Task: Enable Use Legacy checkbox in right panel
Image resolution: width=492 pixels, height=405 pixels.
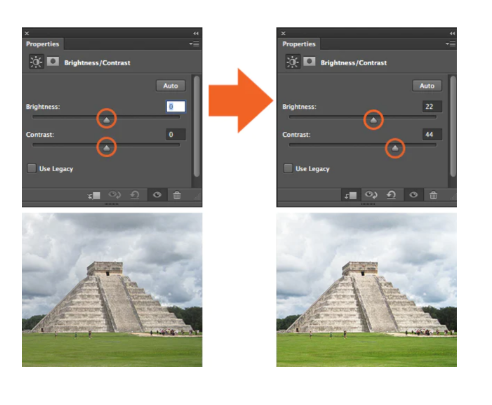Action: (288, 168)
